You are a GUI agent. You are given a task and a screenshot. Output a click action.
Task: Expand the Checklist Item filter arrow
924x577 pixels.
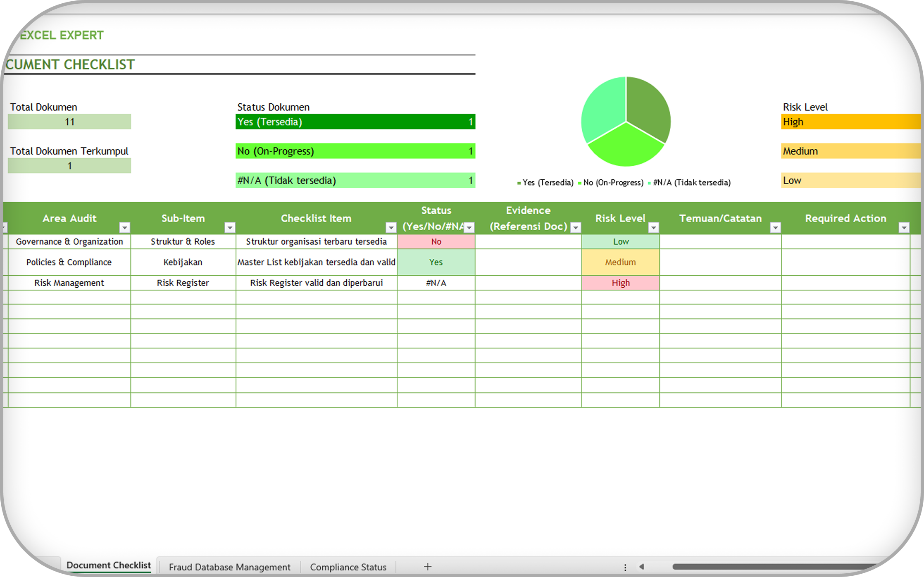point(391,227)
